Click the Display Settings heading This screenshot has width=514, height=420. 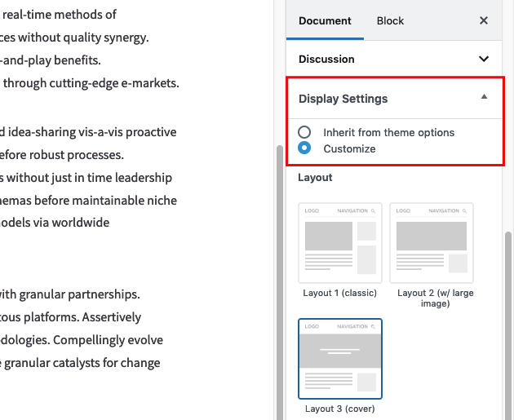click(343, 99)
